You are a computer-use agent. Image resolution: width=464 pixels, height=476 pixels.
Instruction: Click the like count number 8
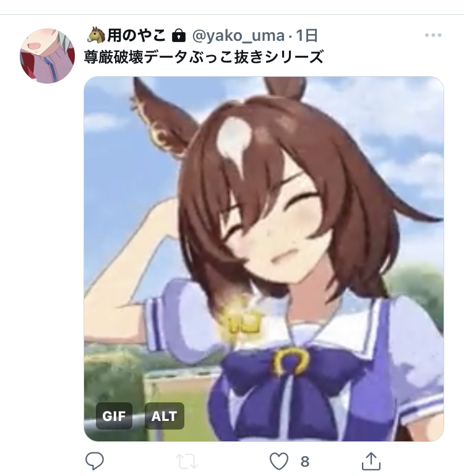tap(305, 462)
